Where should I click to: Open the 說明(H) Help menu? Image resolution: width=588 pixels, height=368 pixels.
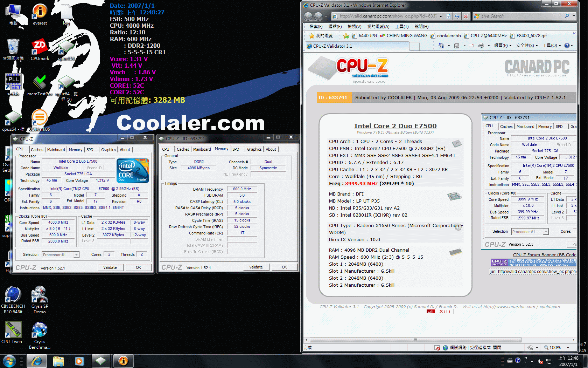[421, 27]
